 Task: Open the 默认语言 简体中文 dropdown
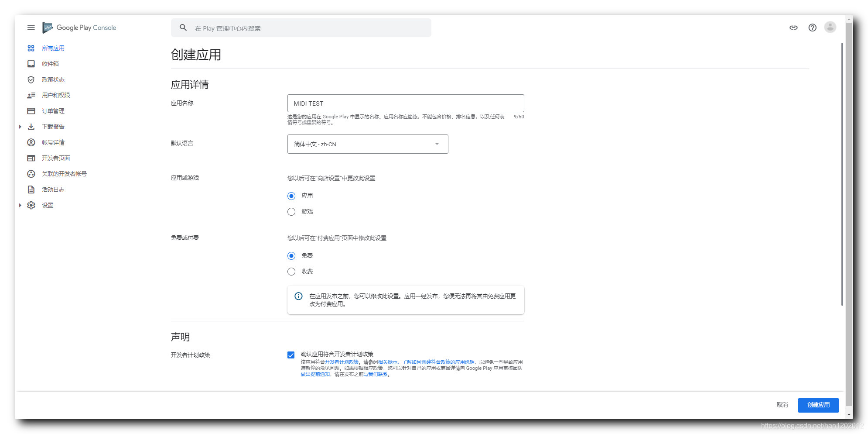click(x=368, y=144)
